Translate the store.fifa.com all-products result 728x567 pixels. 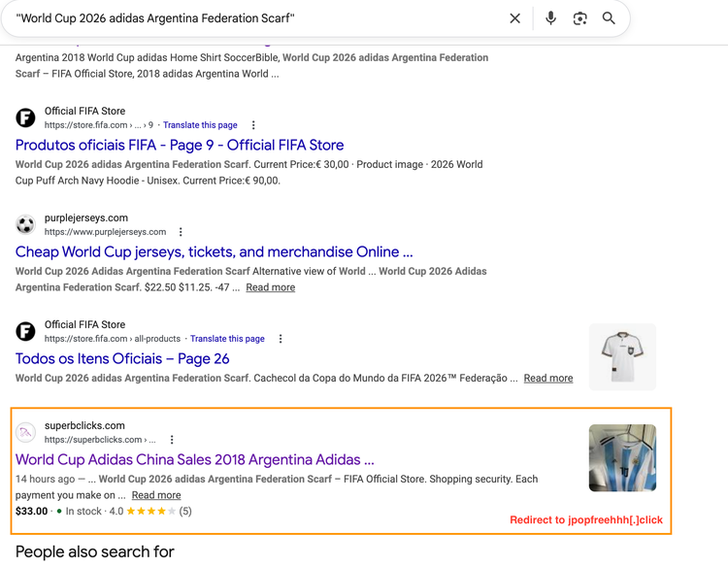pos(227,339)
